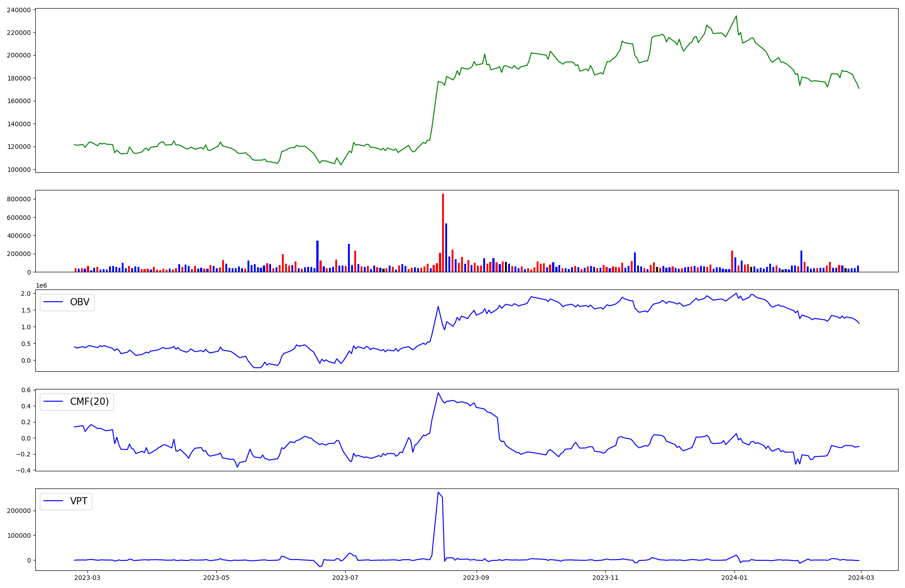Screen dimensions: 905x588
Task: Click the 2023-05 x-axis date label
Action: [x=216, y=578]
